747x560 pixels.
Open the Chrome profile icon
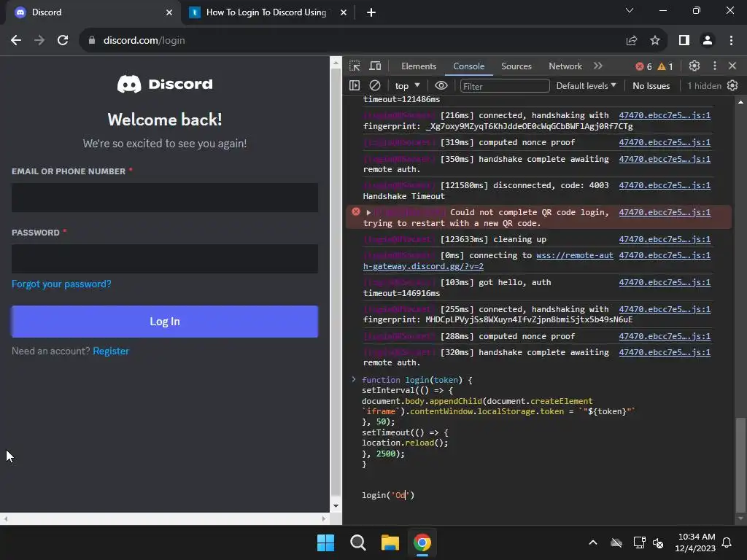pos(708,41)
